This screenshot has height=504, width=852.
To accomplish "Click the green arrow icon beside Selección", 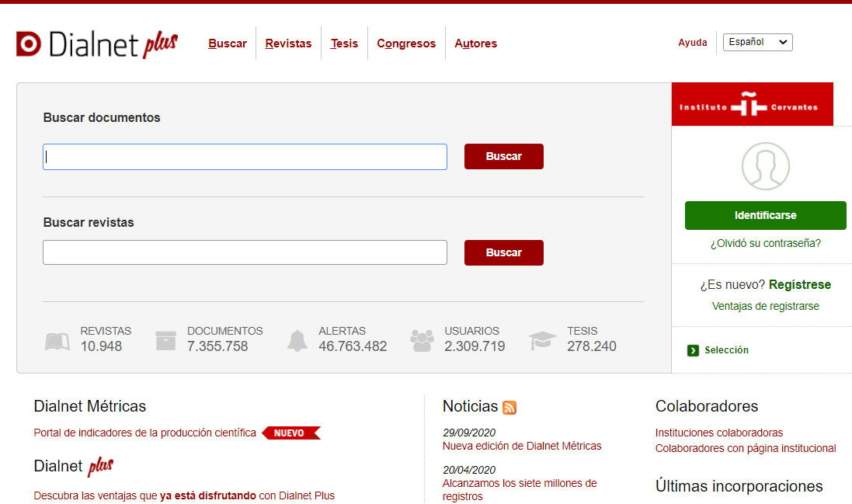I will tap(693, 350).
